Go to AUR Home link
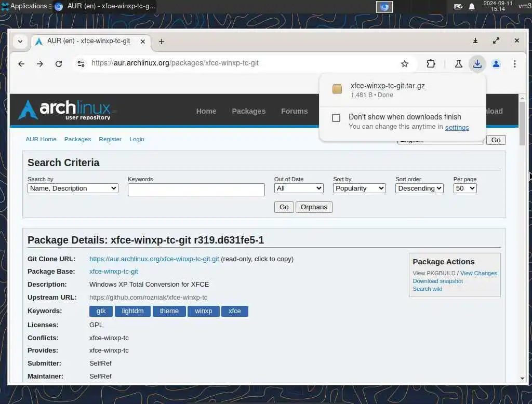This screenshot has width=532, height=404. [x=41, y=139]
